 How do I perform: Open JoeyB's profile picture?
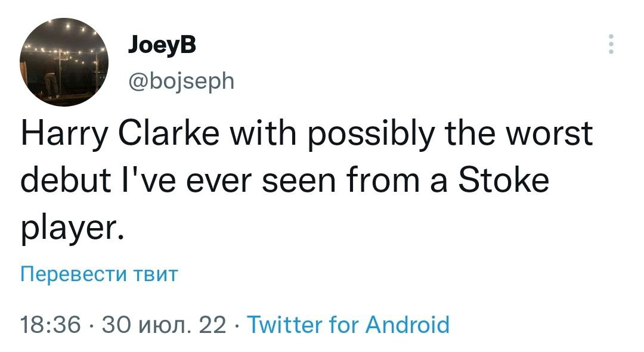pos(64,61)
